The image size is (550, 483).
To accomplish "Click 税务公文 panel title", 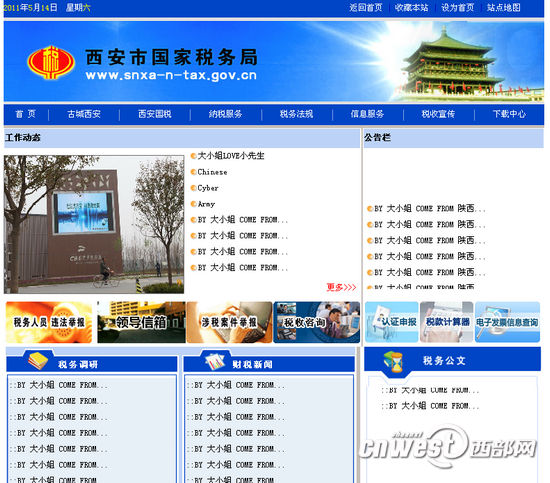I will (444, 361).
